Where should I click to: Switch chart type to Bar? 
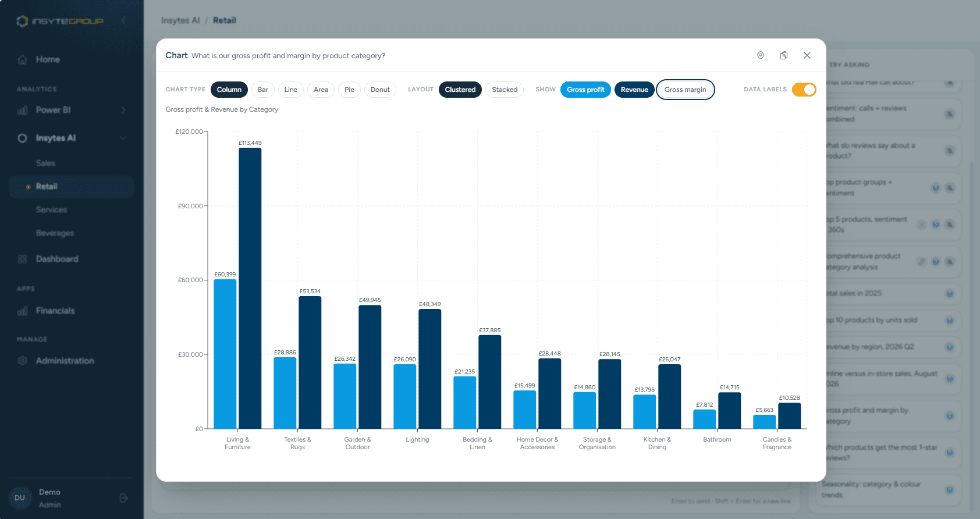263,90
